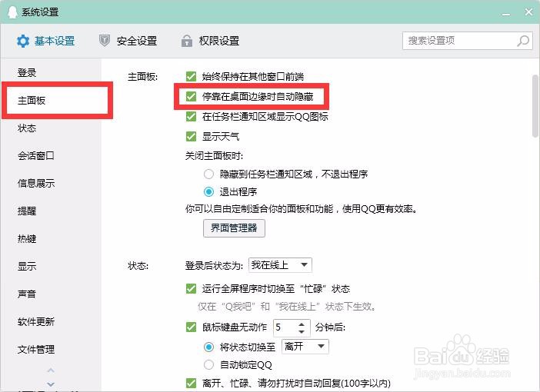Screen dimensions: 540x392
Task: Select 热键 in the sidebar
Action: click(27, 238)
